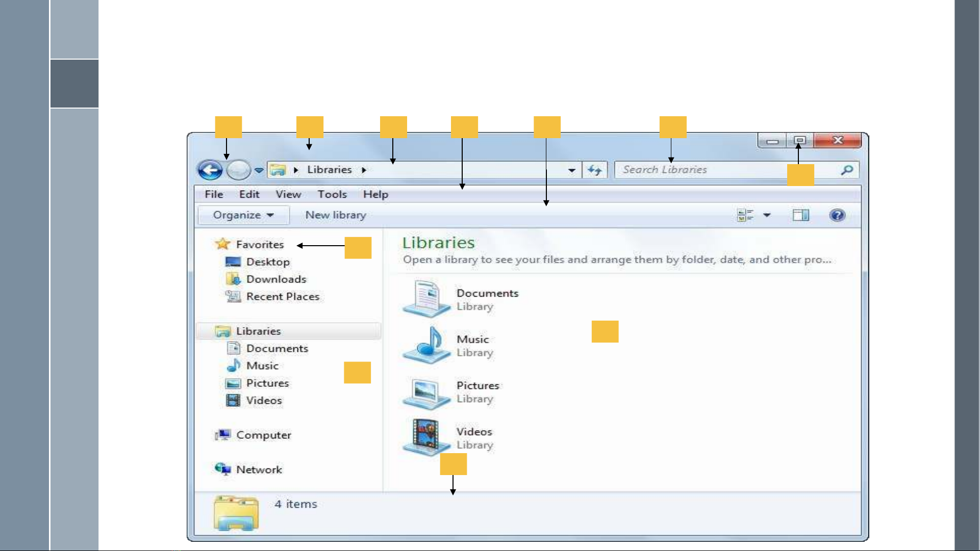Viewport: 980px width, 551px height.
Task: Select the Music library icon
Action: 426,346
